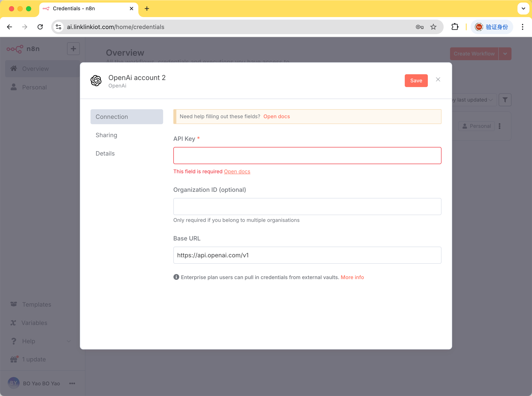Save the OpenAi credential
Viewport: 532px width, 396px height.
[416, 81]
